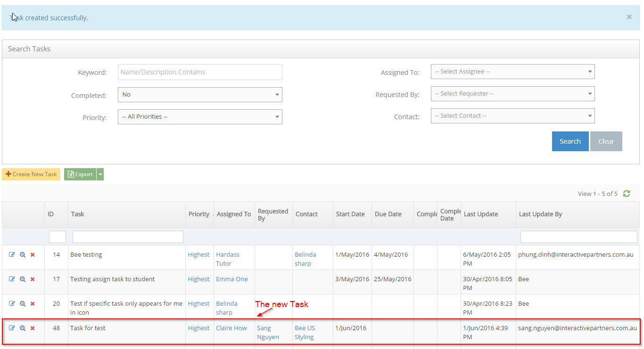Open the Priority dropdown
The image size is (644, 349).
(200, 117)
